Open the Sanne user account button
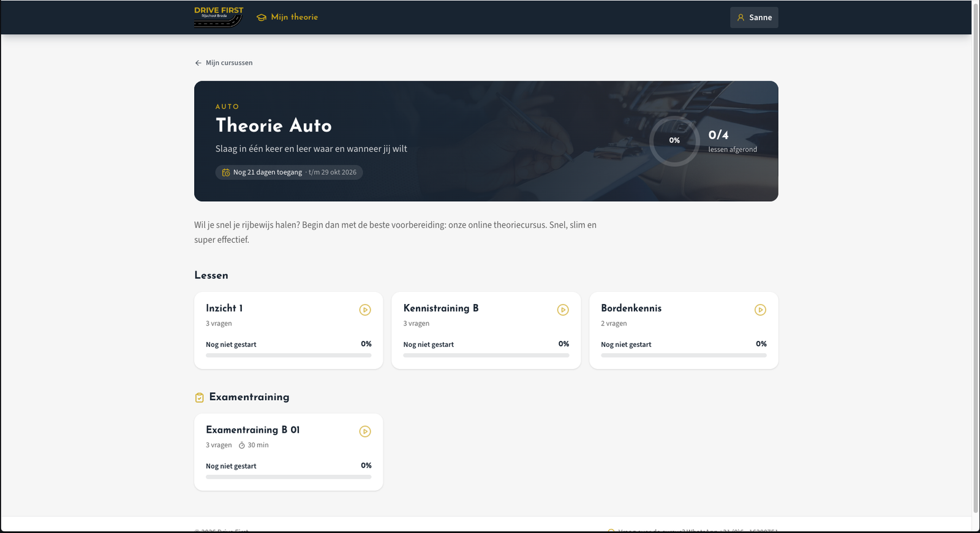This screenshot has width=980, height=533. click(754, 17)
